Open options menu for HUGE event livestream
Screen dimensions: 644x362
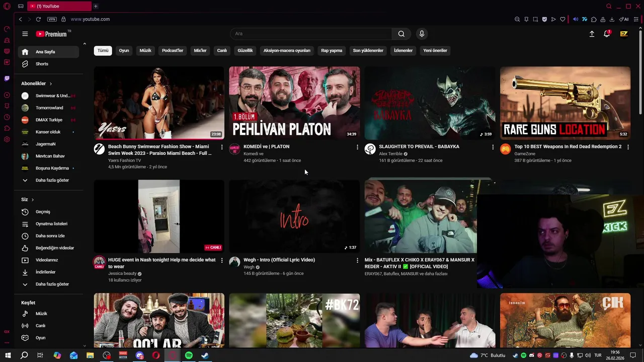click(222, 260)
